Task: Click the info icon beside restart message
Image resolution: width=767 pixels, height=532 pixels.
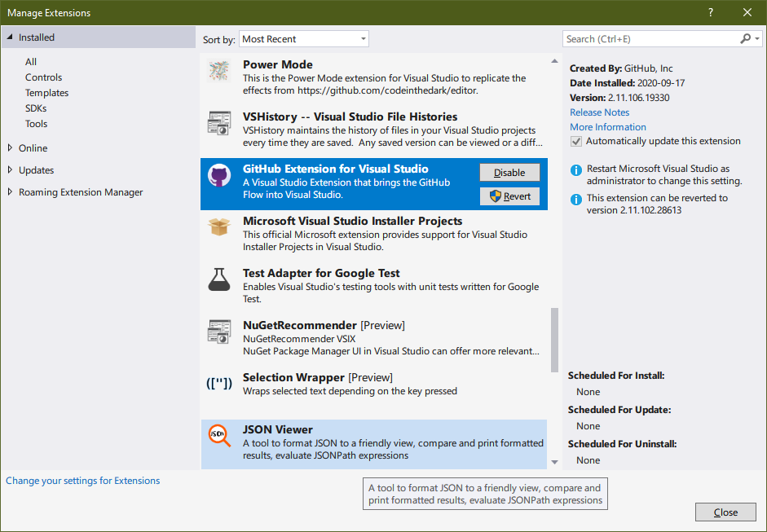Action: point(576,170)
